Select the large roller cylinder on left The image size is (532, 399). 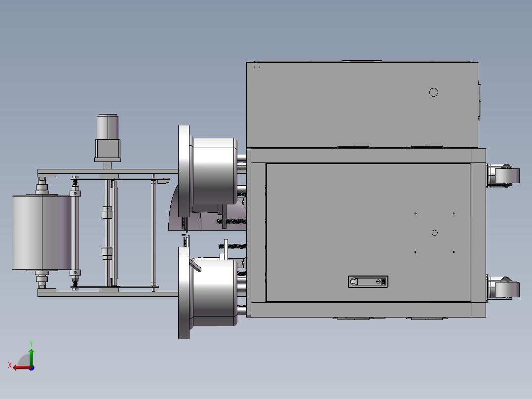42,233
